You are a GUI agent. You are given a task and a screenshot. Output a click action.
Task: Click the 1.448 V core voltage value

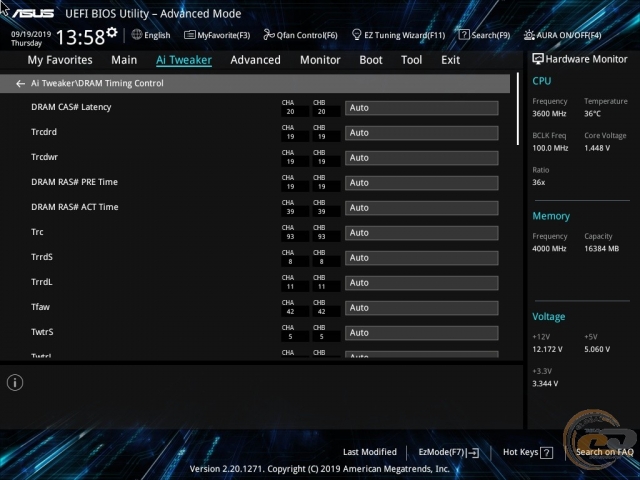597,148
